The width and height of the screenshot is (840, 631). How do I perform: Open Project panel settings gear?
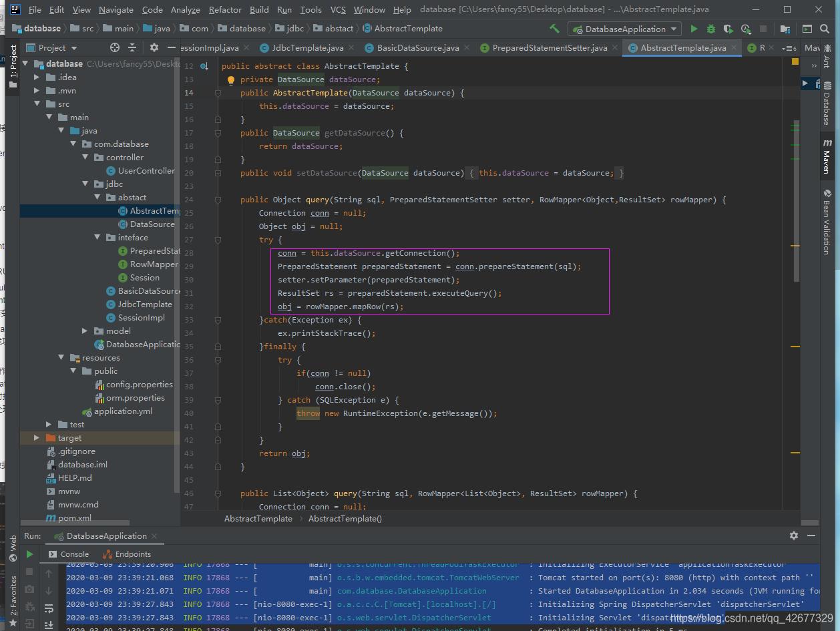pos(154,47)
